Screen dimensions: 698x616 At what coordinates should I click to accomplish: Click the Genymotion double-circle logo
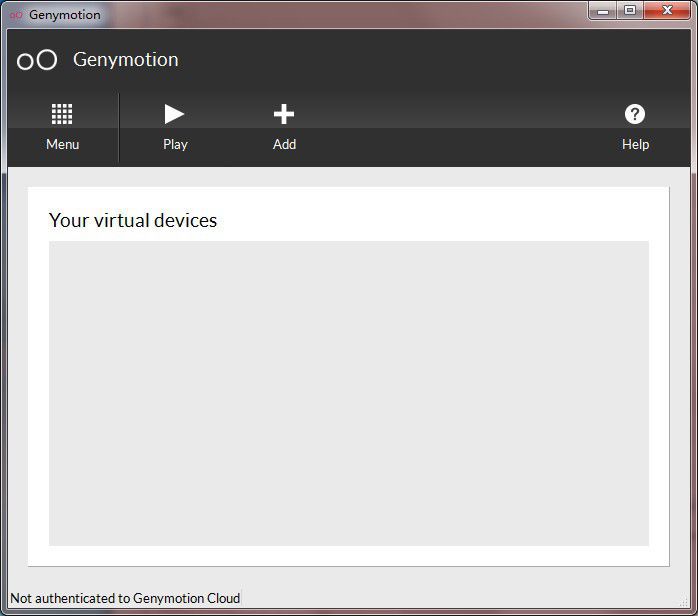37,60
